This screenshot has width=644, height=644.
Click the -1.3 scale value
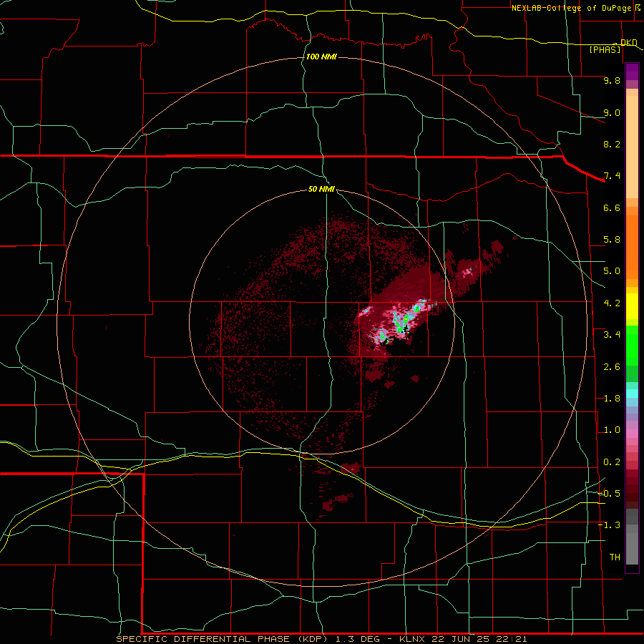(x=609, y=525)
